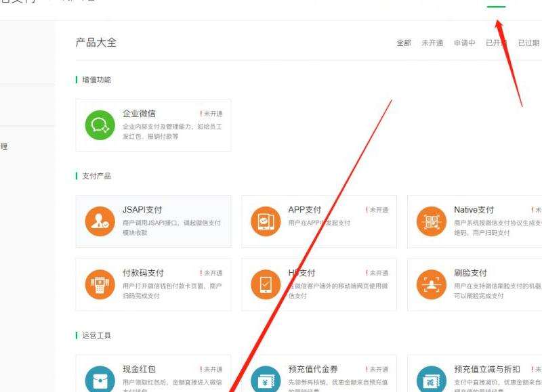
Task: Select the 已开通 filter tab
Action: coord(497,43)
